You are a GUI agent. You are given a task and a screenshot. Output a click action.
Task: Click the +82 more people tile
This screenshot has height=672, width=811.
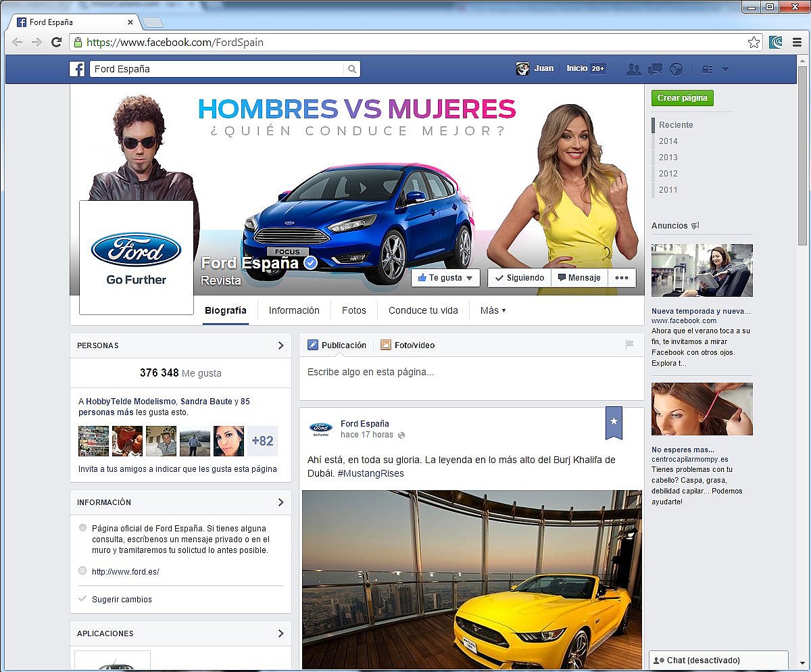pos(262,441)
